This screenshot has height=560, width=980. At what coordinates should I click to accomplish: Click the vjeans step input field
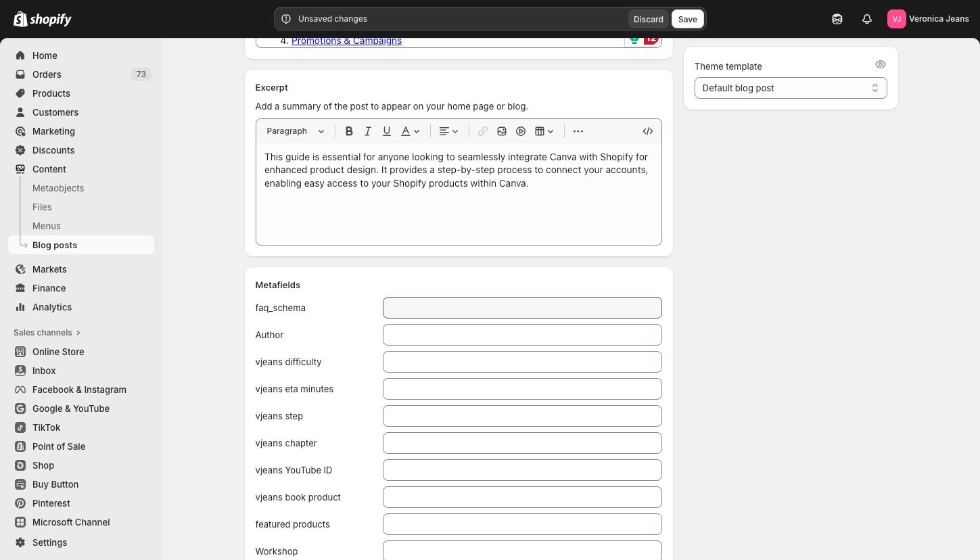click(522, 416)
